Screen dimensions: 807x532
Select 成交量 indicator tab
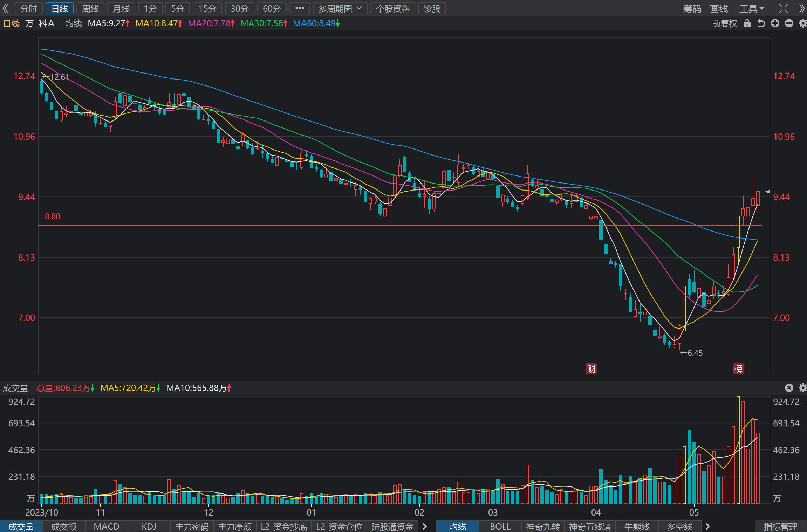(21, 526)
